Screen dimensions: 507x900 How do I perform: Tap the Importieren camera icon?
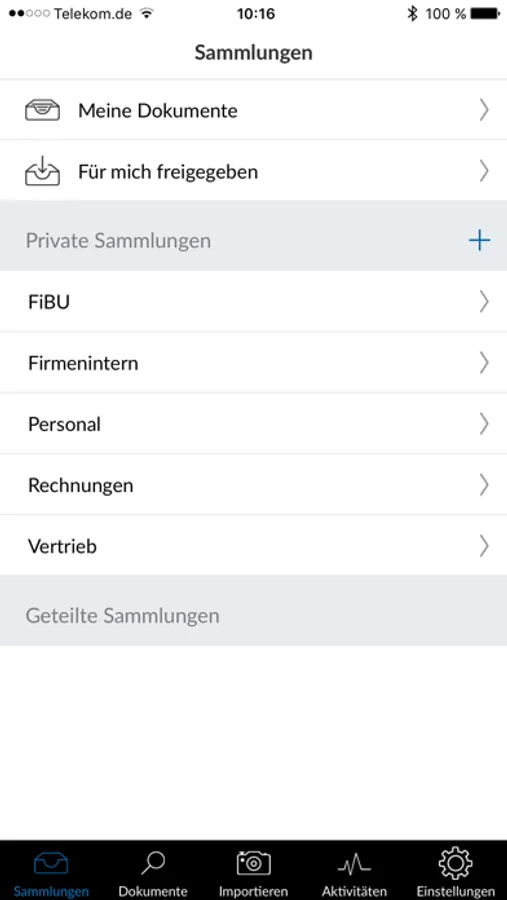pos(253,863)
